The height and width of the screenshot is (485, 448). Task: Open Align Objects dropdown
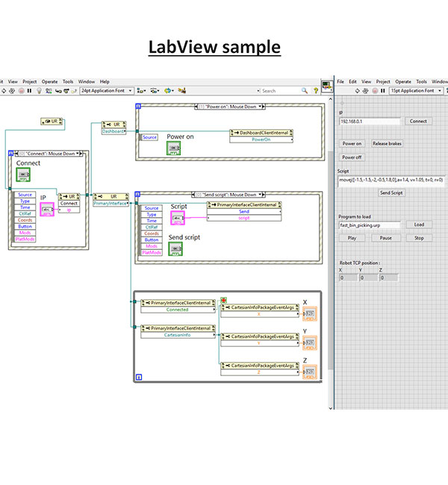[141, 90]
